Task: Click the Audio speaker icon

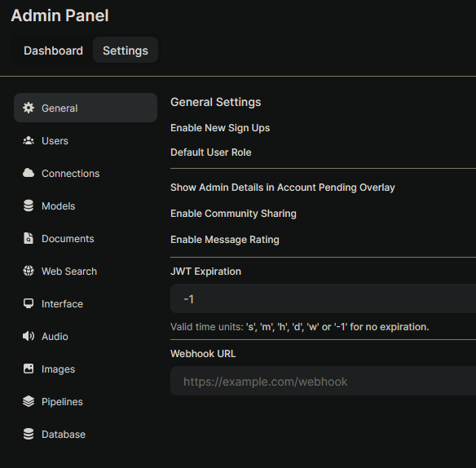Action: (29, 336)
